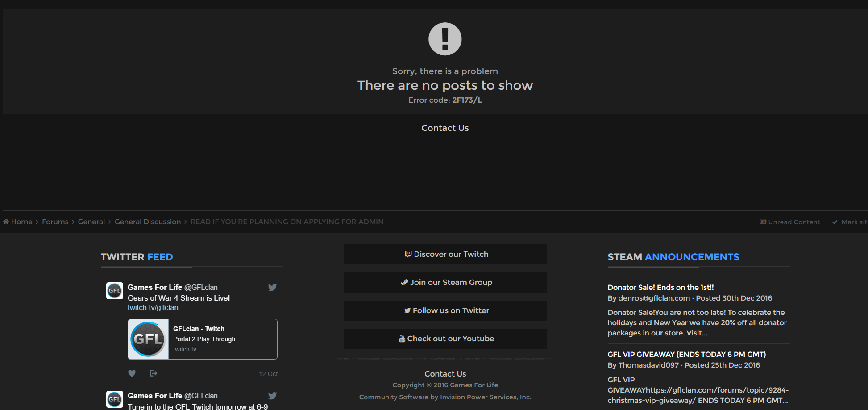Go to Home in the breadcrumb
The height and width of the screenshot is (410, 868).
click(x=18, y=222)
